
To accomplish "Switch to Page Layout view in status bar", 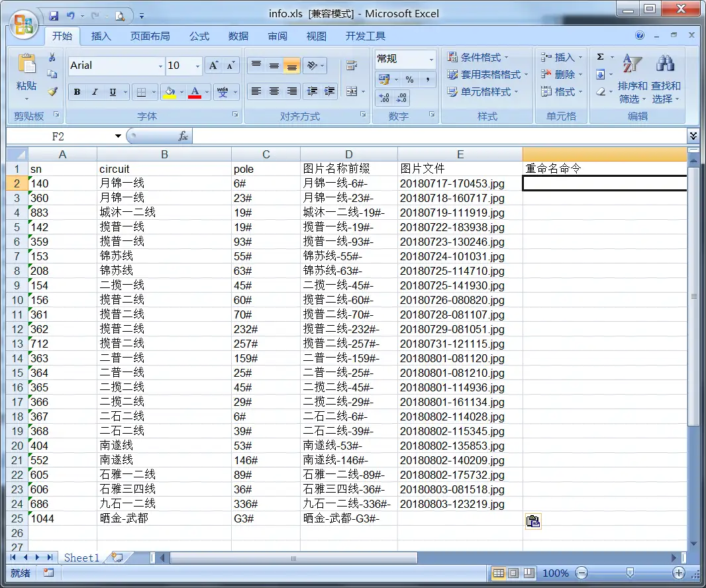I will (x=513, y=573).
